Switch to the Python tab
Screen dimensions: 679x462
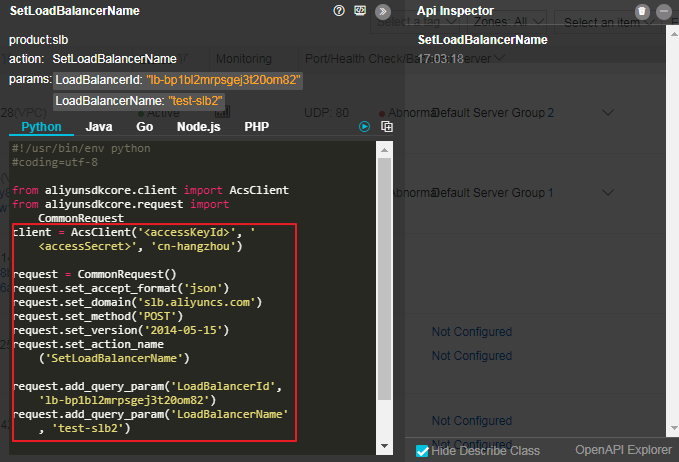(41, 126)
